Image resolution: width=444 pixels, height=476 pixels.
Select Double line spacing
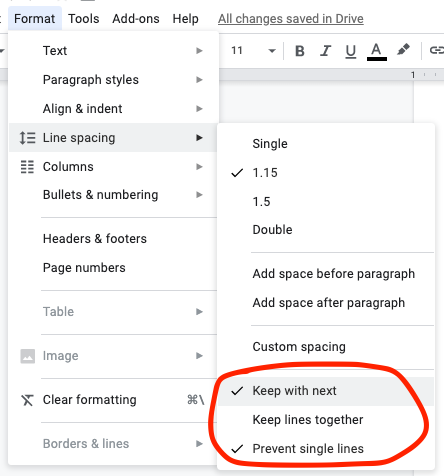point(325,230)
